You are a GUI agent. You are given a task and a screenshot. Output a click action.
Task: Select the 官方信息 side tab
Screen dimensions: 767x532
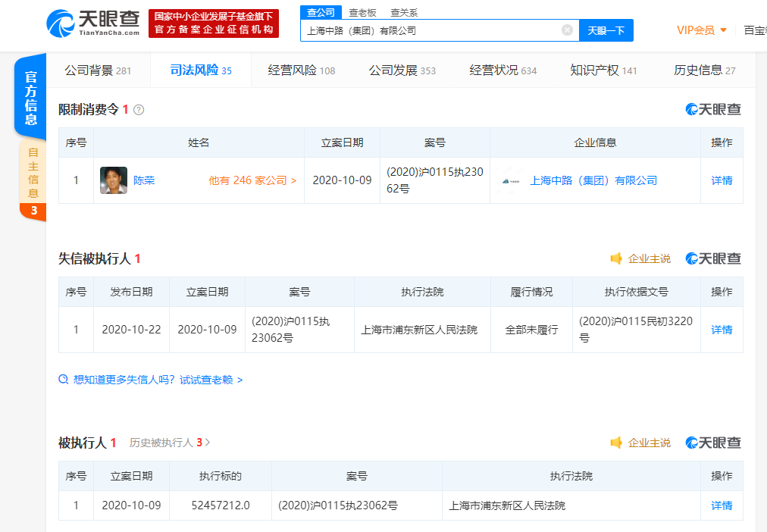(30, 97)
